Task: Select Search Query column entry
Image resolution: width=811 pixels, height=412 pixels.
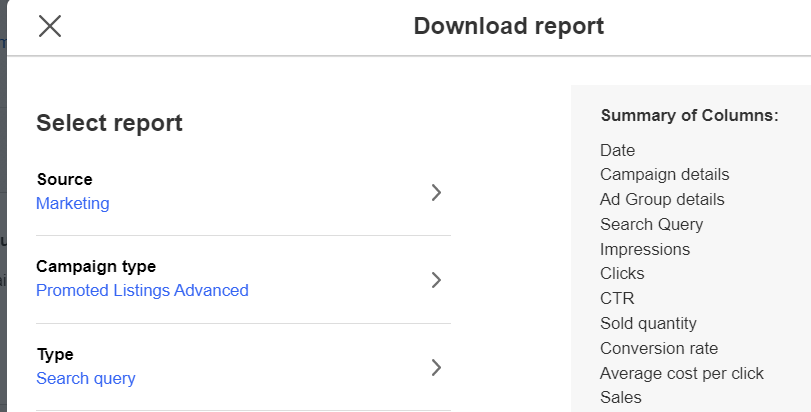Action: coord(651,225)
